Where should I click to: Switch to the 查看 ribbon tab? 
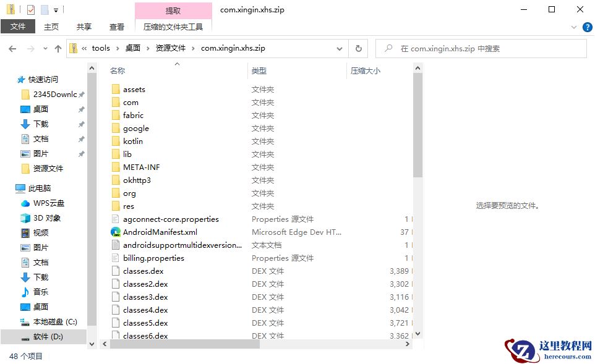click(117, 27)
